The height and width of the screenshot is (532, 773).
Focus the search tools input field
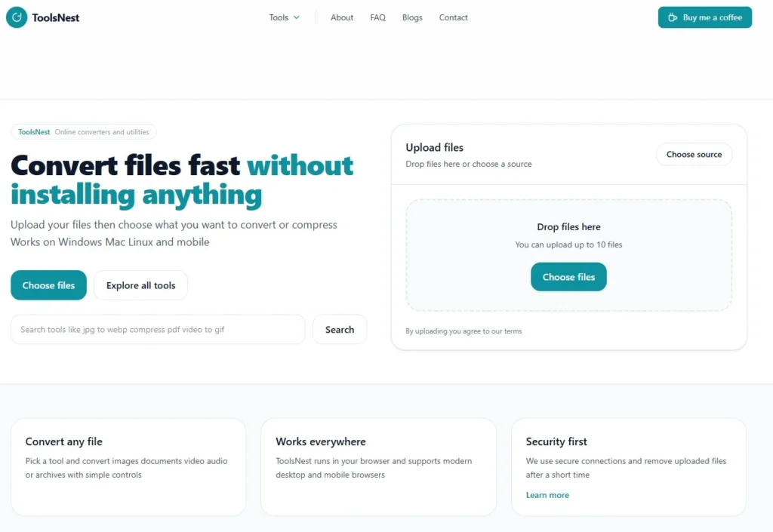(x=158, y=330)
